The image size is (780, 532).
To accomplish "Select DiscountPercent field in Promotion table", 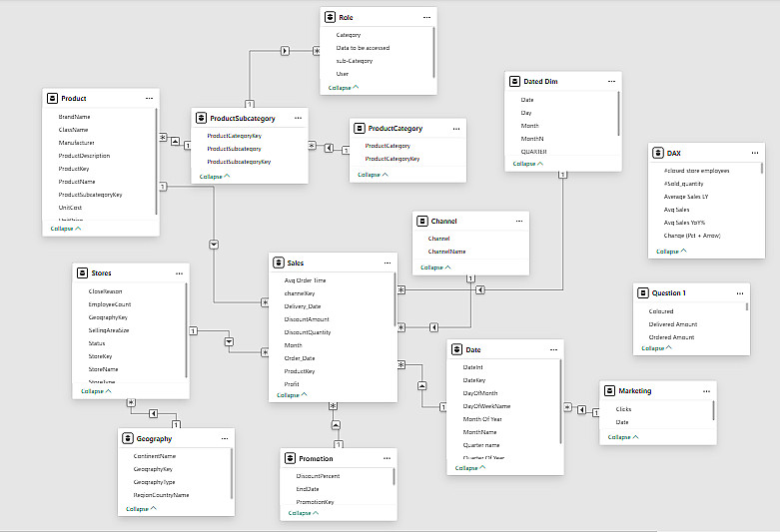I will [x=318, y=476].
